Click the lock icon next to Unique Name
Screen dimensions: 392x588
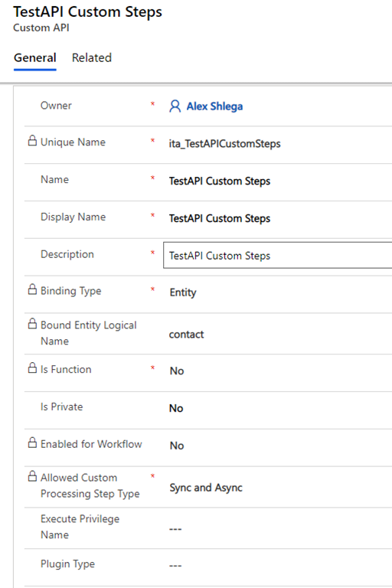tap(33, 141)
